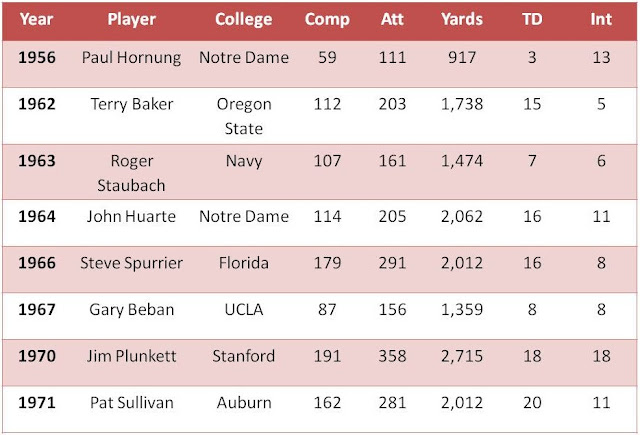The width and height of the screenshot is (640, 435).
Task: Select the Att column header
Action: [x=393, y=20]
